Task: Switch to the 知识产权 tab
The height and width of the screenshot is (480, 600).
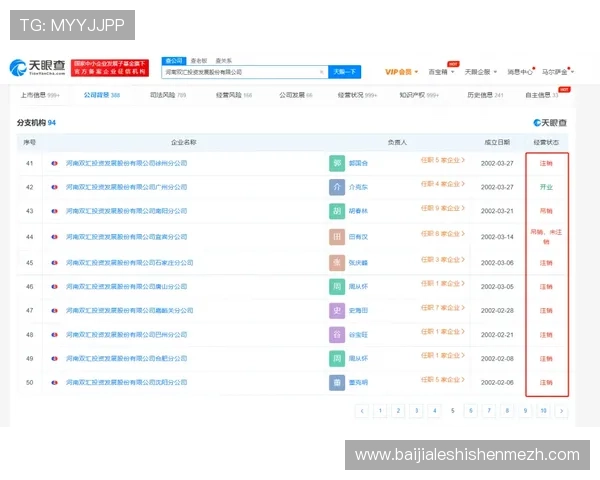Action: click(419, 95)
